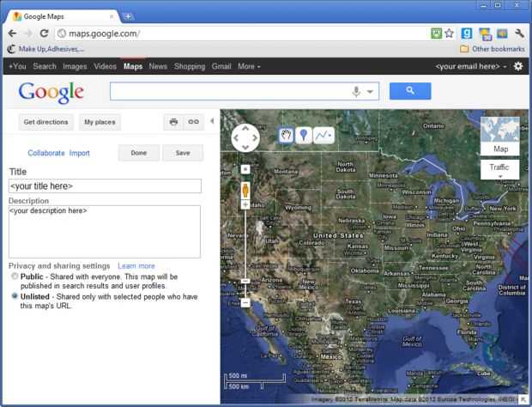Select the blue placemark tool

[304, 135]
